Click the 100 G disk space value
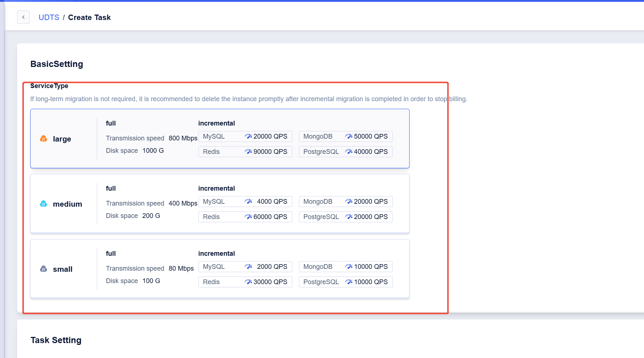 click(x=151, y=281)
